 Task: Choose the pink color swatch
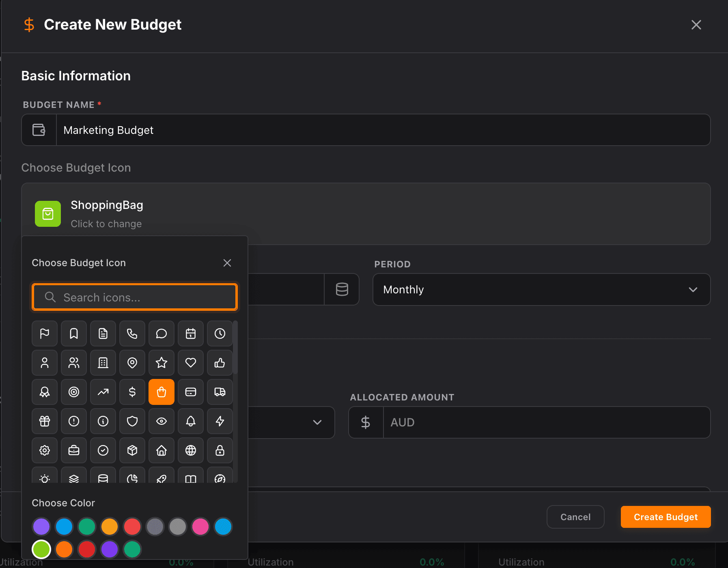coord(200,527)
